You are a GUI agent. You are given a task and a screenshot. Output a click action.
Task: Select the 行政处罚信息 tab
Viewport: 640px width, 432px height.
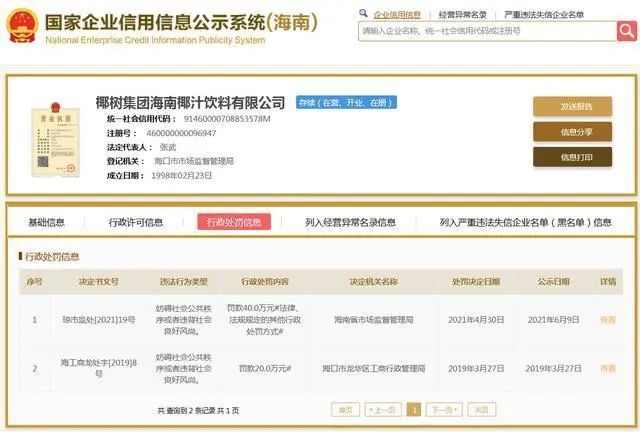pos(233,222)
